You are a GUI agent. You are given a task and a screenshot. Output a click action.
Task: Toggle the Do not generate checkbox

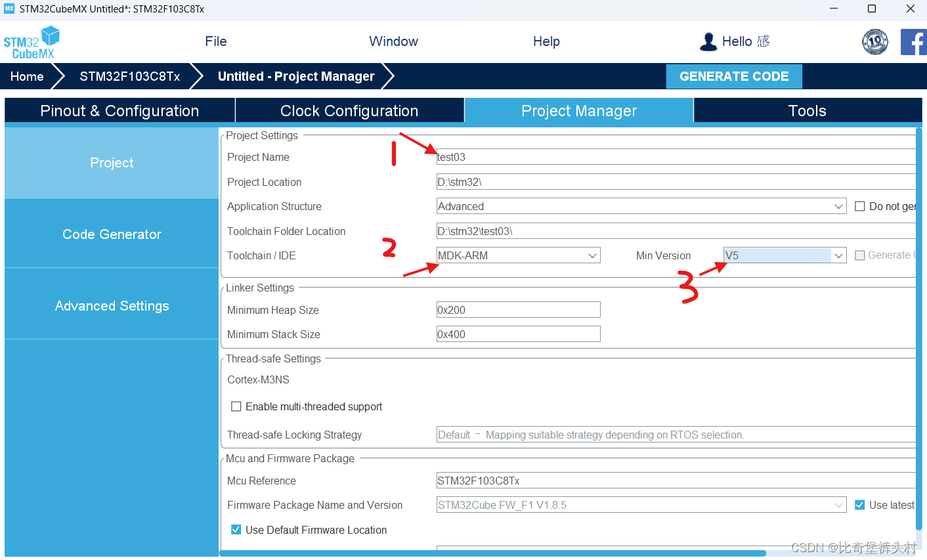coord(860,206)
